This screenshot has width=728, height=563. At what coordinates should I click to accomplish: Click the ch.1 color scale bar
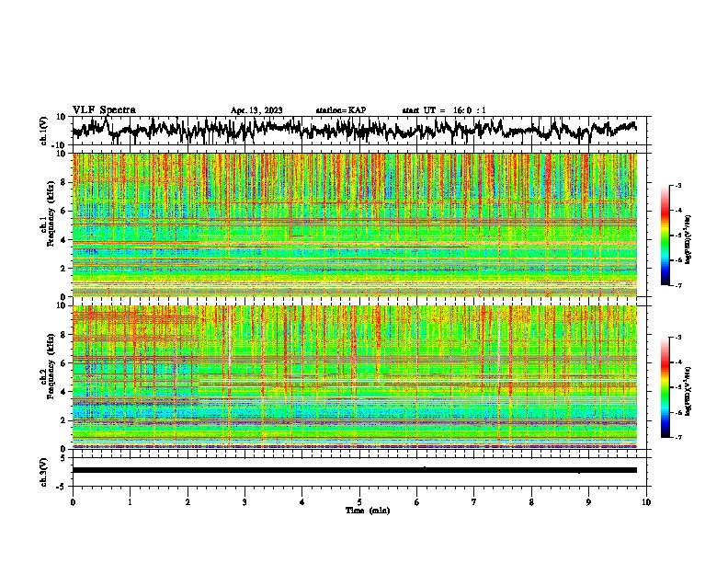click(x=665, y=236)
